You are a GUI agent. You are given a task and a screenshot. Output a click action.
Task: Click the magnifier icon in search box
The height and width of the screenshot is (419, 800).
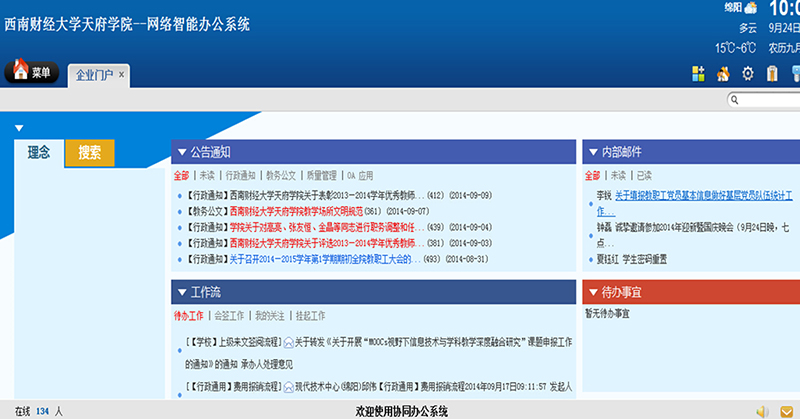735,100
